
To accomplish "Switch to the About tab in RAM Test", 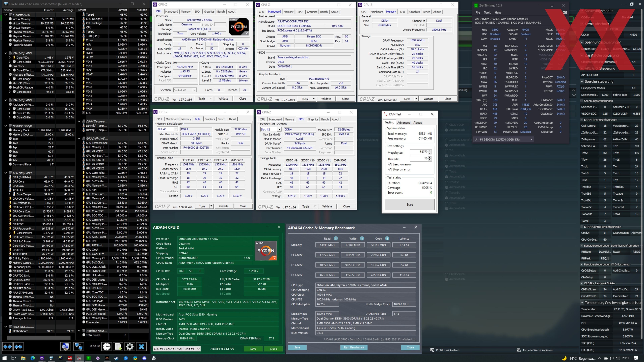I will click(x=417, y=122).
